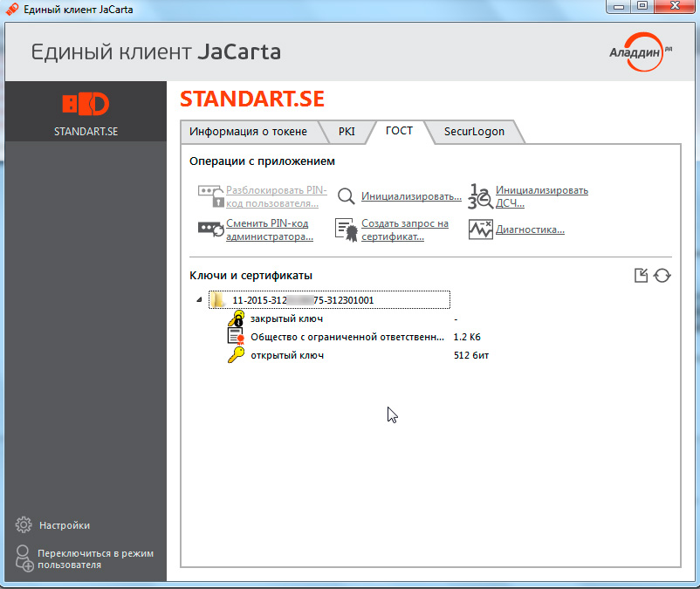Image resolution: width=700 pixels, height=589 pixels.
Task: Click the JaCarta app icon in title bar
Action: (x=12, y=9)
